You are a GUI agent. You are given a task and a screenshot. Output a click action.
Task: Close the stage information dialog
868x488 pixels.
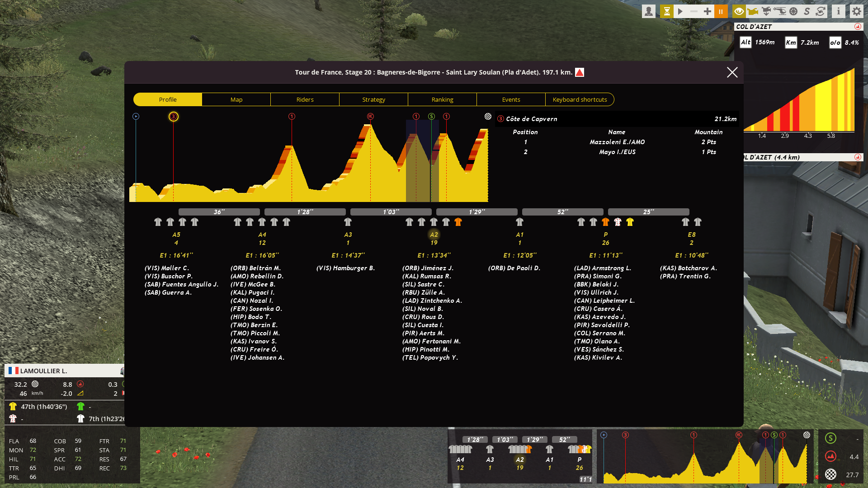732,72
